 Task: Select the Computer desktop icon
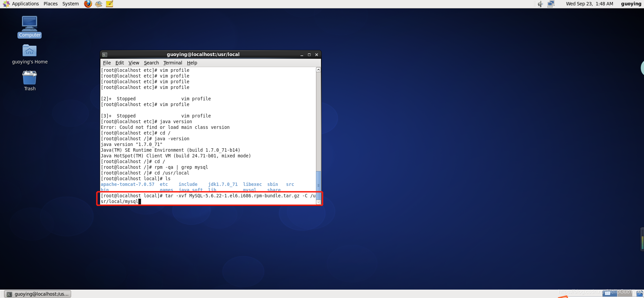30,27
